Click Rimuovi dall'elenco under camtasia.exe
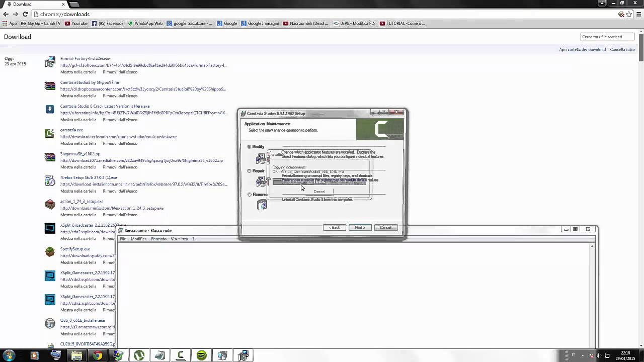 120,143
